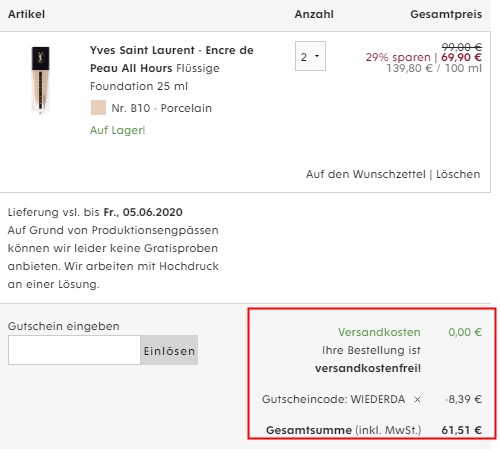Click the Versandkosten label

pyautogui.click(x=379, y=332)
